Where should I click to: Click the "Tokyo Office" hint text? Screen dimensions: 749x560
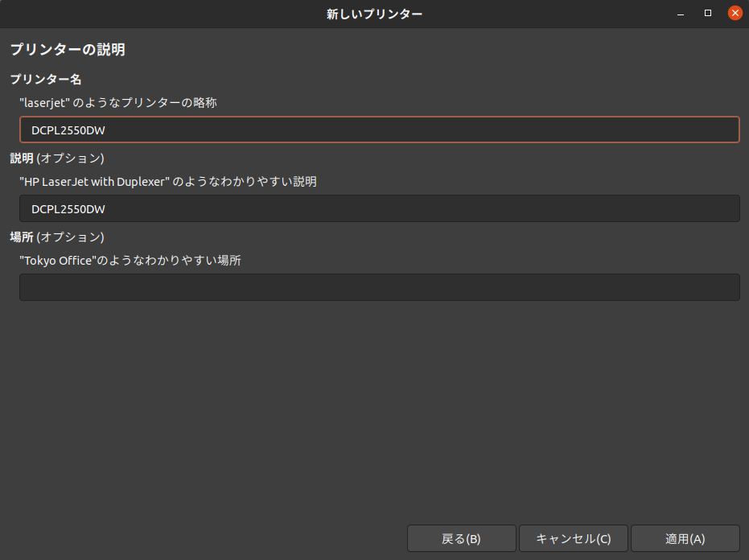tap(130, 260)
